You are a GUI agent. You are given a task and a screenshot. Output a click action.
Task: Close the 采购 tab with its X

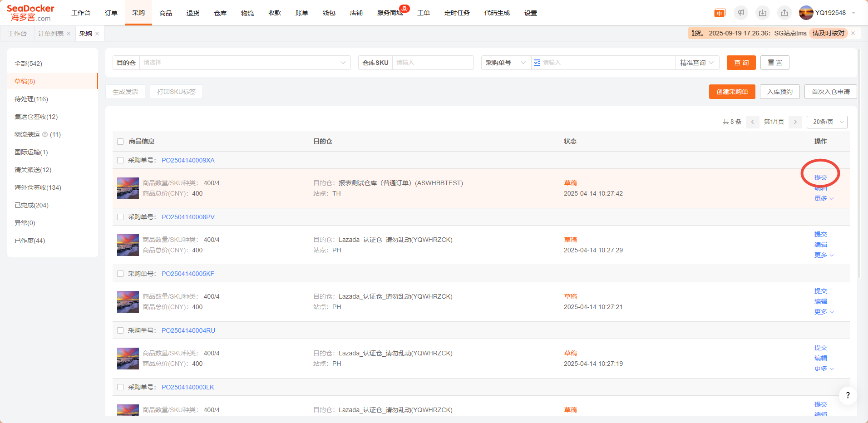[x=97, y=34]
